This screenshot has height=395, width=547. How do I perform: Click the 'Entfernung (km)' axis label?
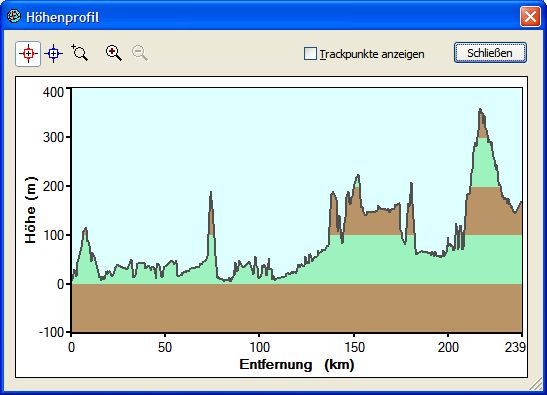[297, 365]
